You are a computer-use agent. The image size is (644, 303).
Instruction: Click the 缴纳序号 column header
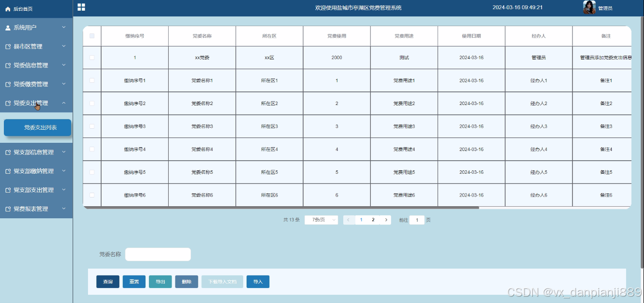[x=134, y=36]
